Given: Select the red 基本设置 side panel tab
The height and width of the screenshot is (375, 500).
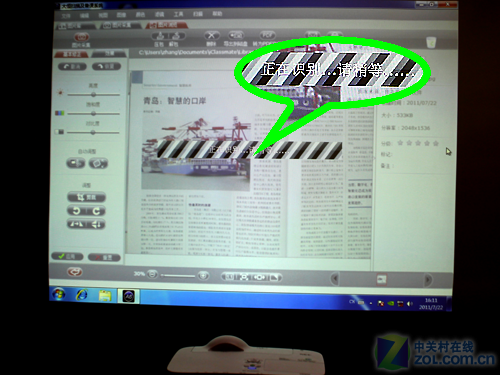Looking at the screenshot, I should point(72,54).
